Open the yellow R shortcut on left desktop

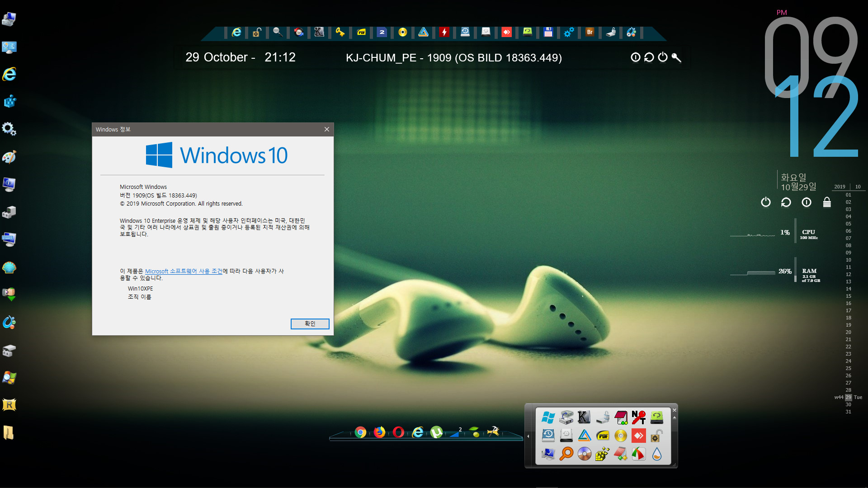coord(9,405)
